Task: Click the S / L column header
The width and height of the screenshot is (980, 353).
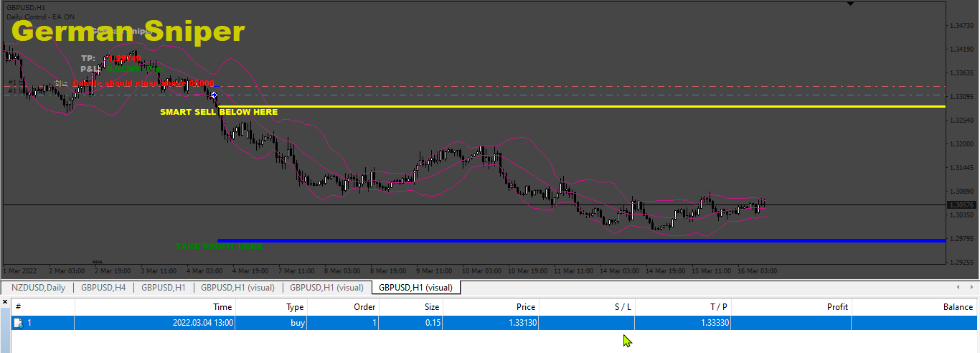Action: 586,306
